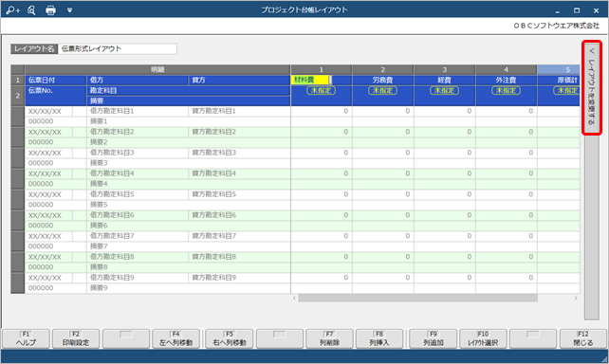This screenshot has height=364, width=609.
Task: Select the 摘要4 cell
Action: pyautogui.click(x=189, y=184)
